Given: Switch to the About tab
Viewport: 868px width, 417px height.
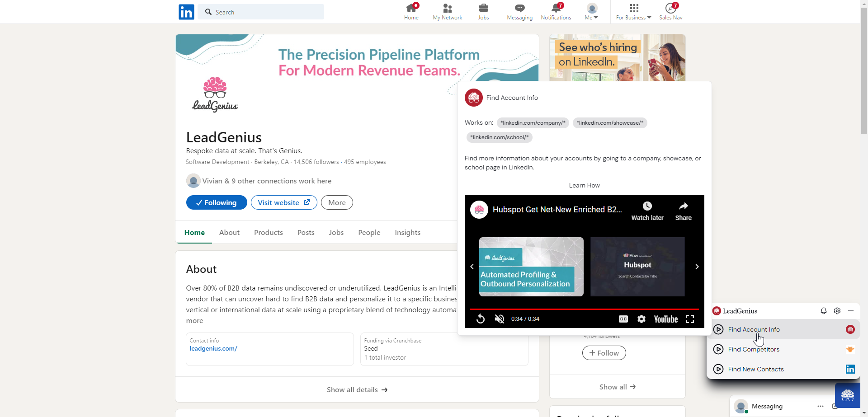Looking at the screenshot, I should (x=229, y=232).
